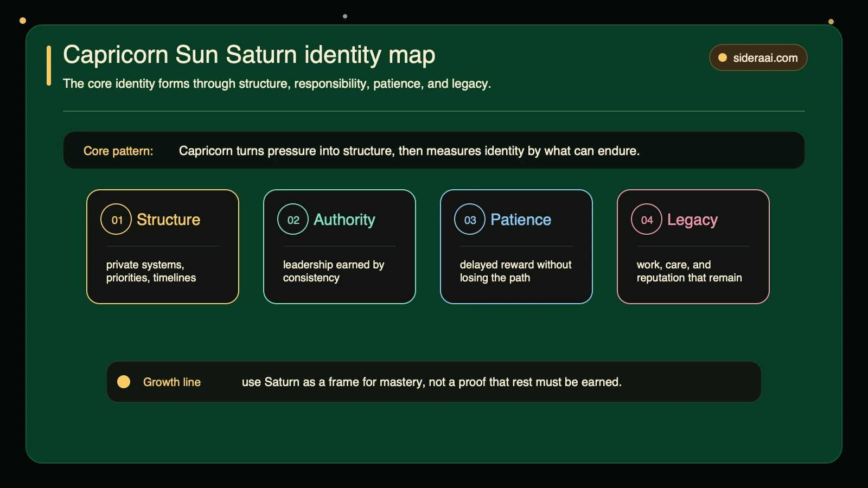This screenshot has height=488, width=868.
Task: Select the Legacy card heading
Action: coord(692,220)
